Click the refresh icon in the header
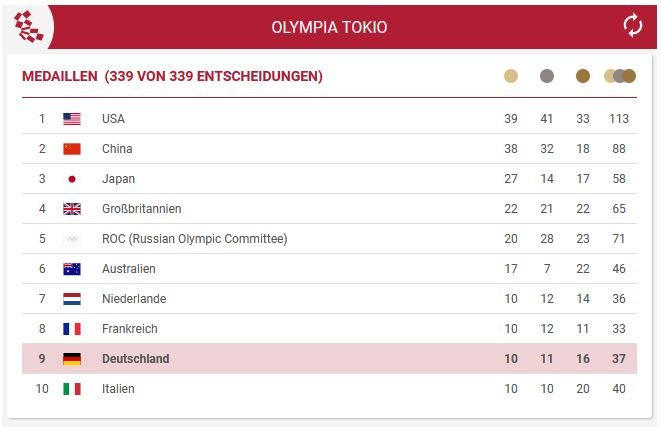The image size is (661, 427). (x=632, y=26)
